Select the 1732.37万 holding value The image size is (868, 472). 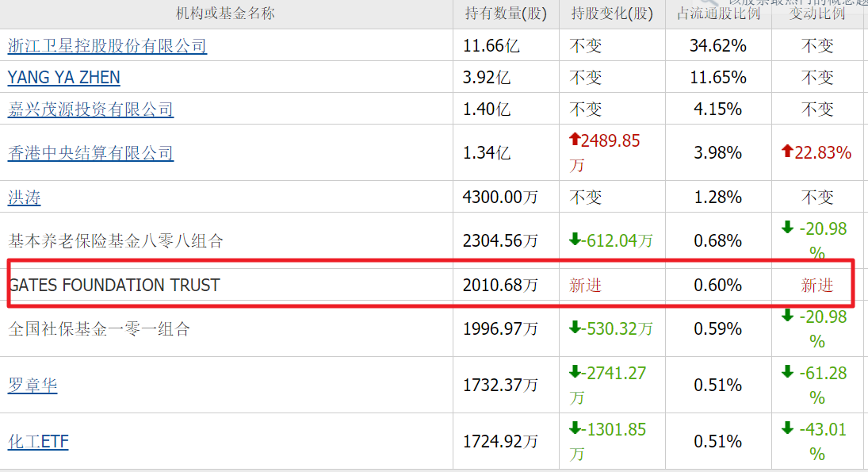pyautogui.click(x=500, y=385)
